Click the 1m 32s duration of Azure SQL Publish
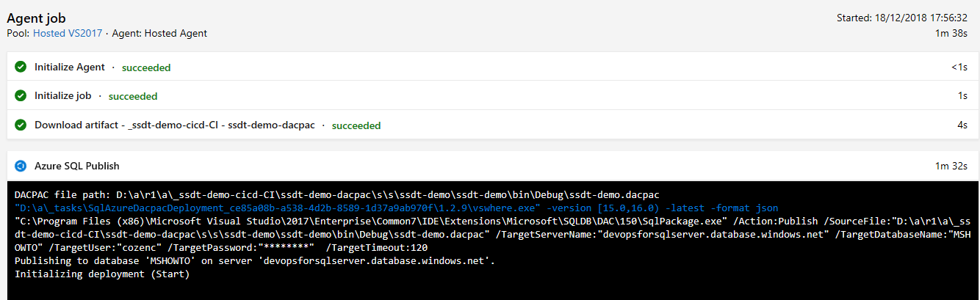The width and height of the screenshot is (980, 300). pyautogui.click(x=951, y=166)
